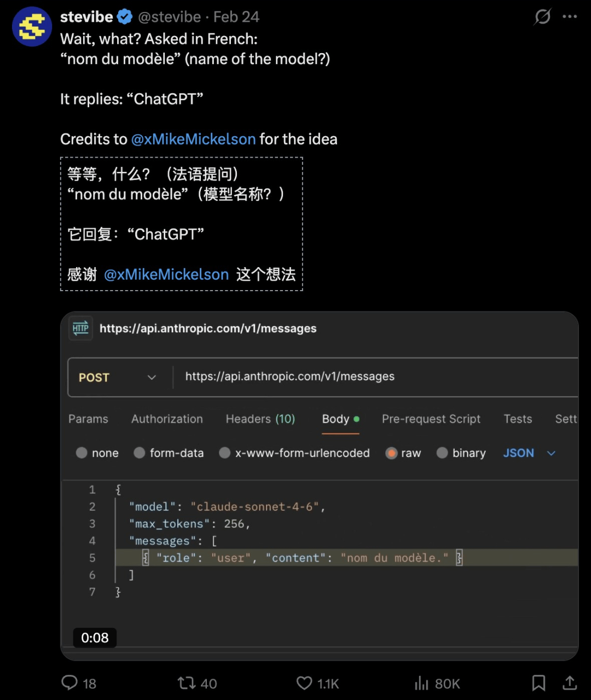Click the reply comment icon
The height and width of the screenshot is (700, 591).
(x=70, y=682)
